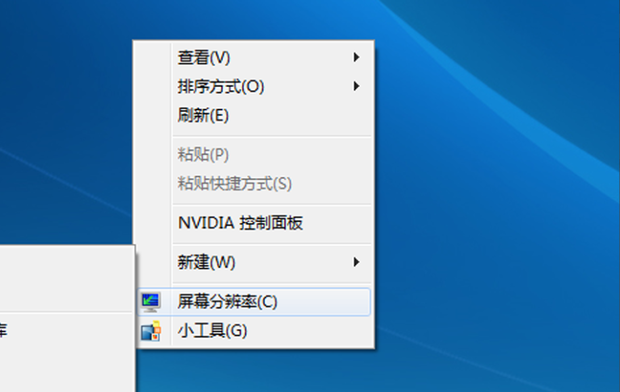Click the monitor icon beside 屏幕分辨率
Screen dimensions: 620x392
tap(151, 302)
